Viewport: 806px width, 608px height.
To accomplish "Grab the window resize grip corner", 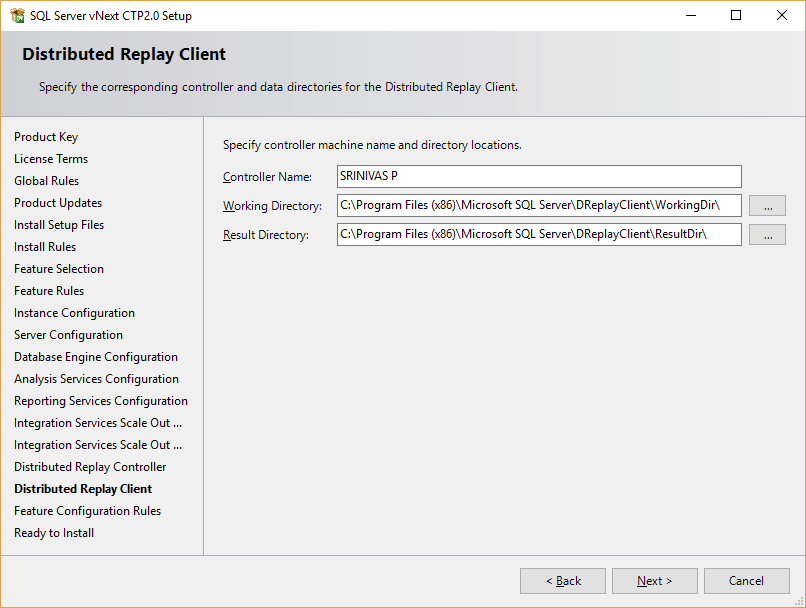I will (799, 602).
